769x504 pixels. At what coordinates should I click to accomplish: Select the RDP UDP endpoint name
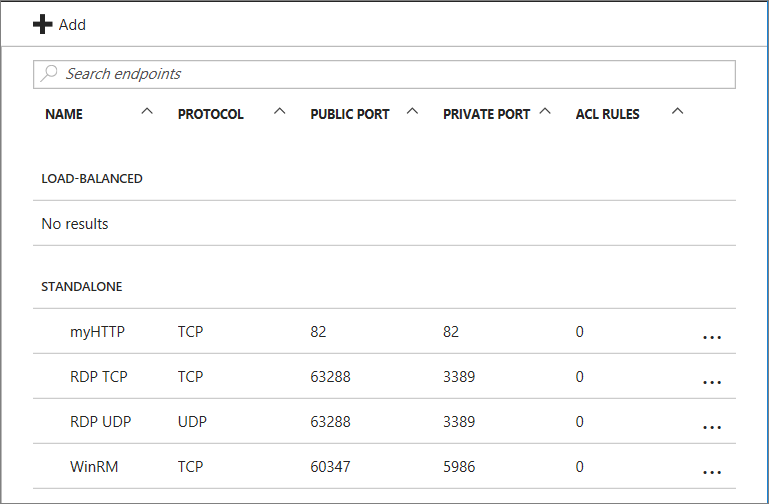tap(101, 422)
